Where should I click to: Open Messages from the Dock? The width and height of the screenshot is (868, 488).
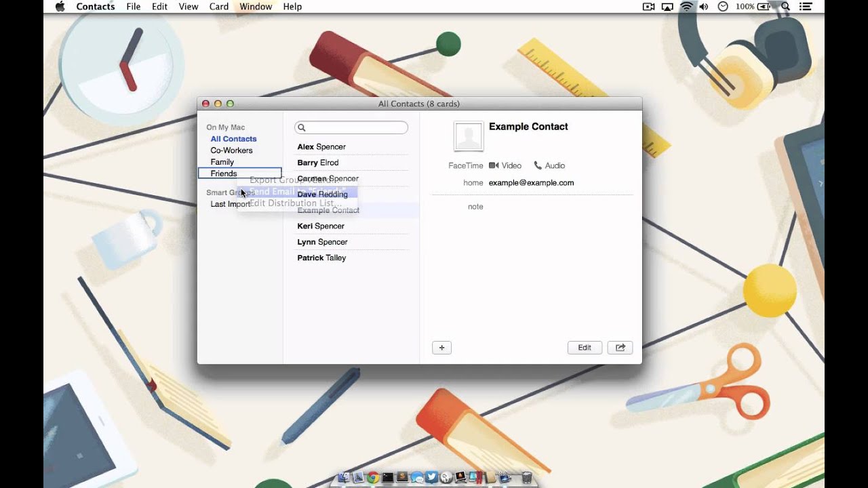[417, 477]
